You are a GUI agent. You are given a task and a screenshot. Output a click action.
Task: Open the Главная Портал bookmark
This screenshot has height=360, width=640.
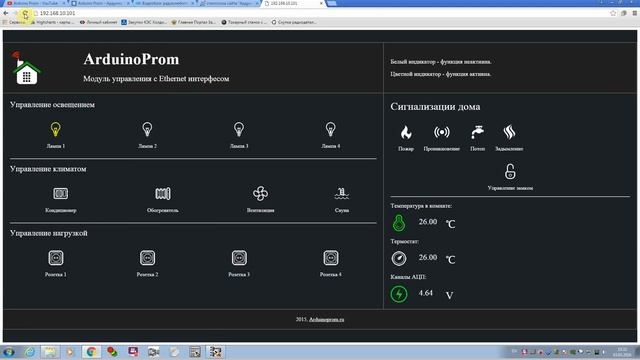[x=193, y=22]
